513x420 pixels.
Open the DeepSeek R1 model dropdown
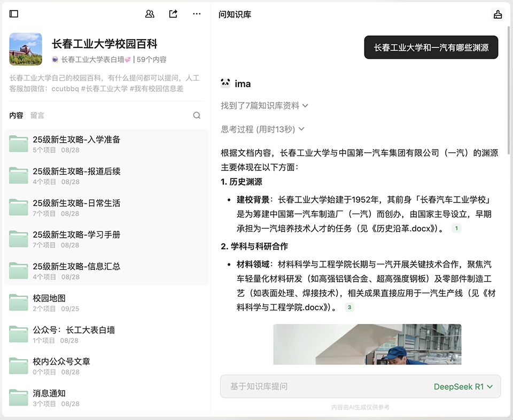pos(463,386)
